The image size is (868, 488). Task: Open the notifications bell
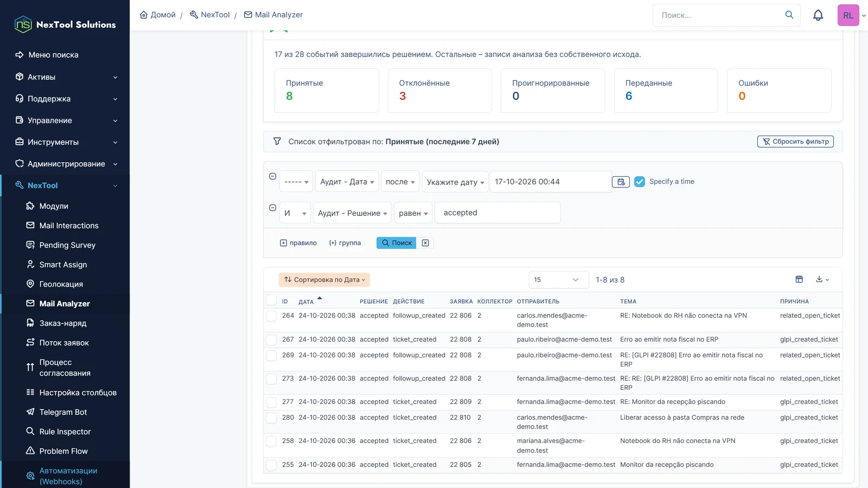[x=818, y=15]
